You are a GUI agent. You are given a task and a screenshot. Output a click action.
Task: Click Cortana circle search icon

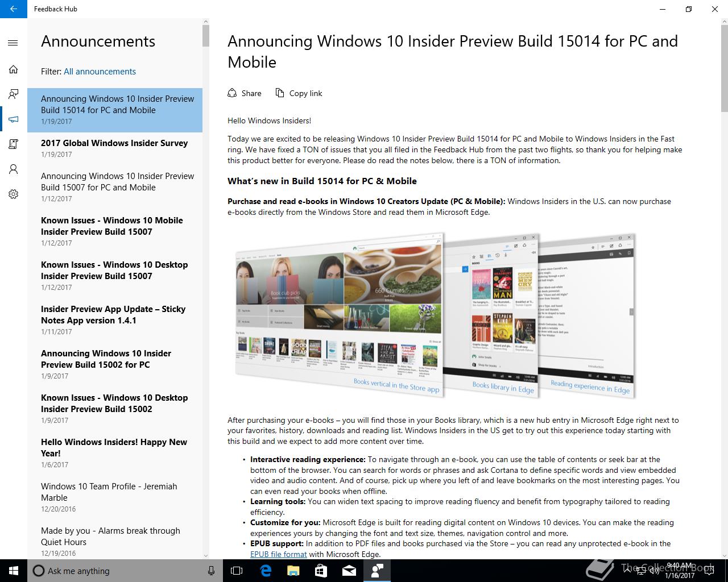point(38,571)
